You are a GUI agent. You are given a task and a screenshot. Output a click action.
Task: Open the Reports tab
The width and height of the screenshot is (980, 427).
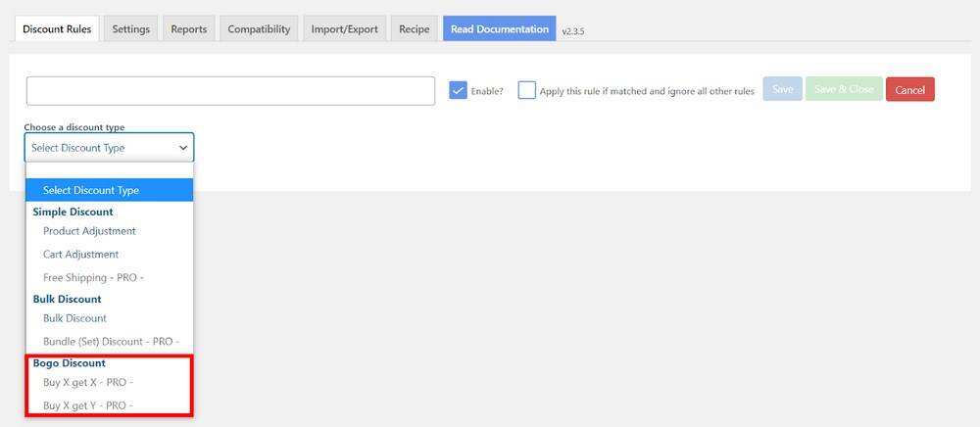click(x=188, y=29)
